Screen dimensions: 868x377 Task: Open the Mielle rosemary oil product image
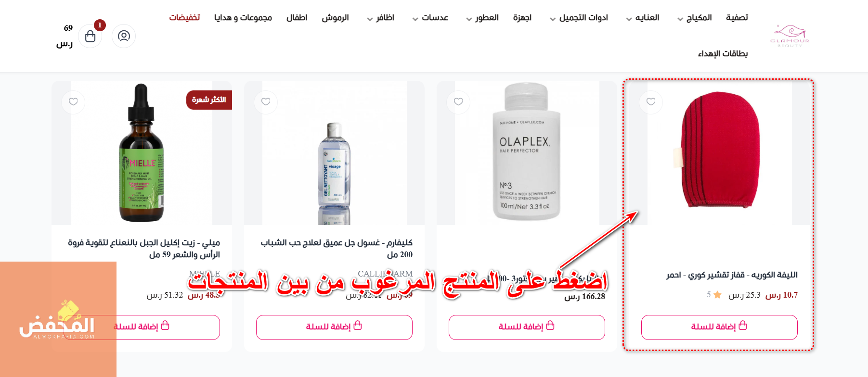(x=142, y=153)
